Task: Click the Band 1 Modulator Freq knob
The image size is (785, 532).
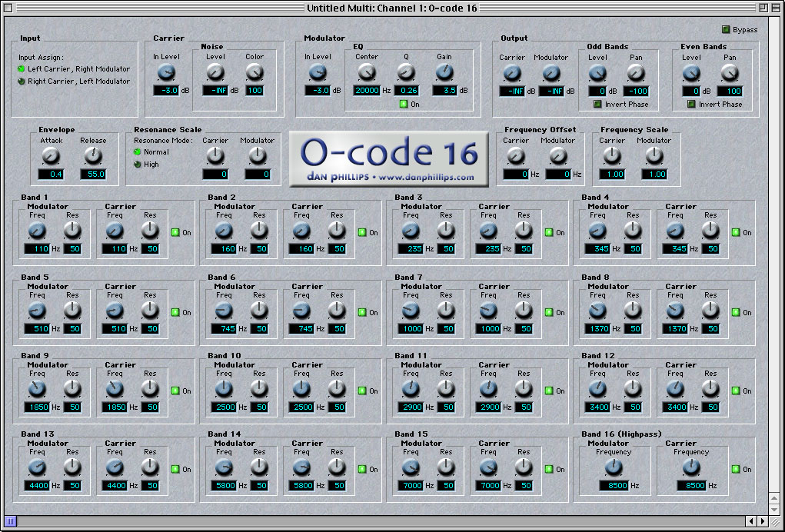Action: tap(37, 231)
